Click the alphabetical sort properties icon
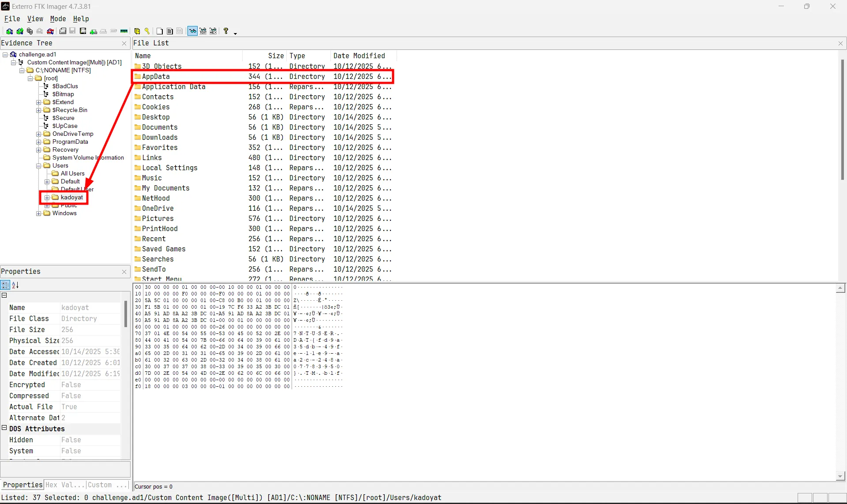Screen dimensions: 847x504 tap(15, 285)
